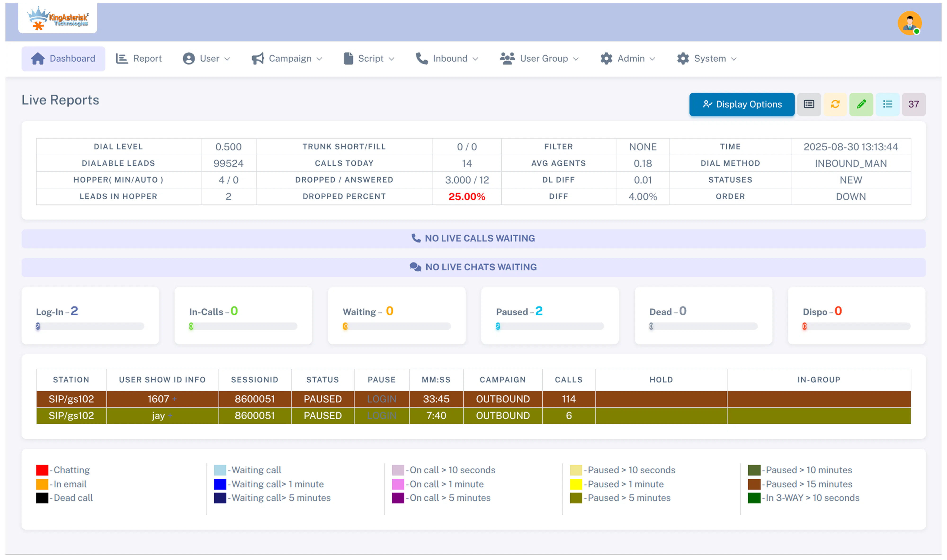Expand the User Group dropdown menu
The height and width of the screenshot is (560, 947).
[x=539, y=58]
